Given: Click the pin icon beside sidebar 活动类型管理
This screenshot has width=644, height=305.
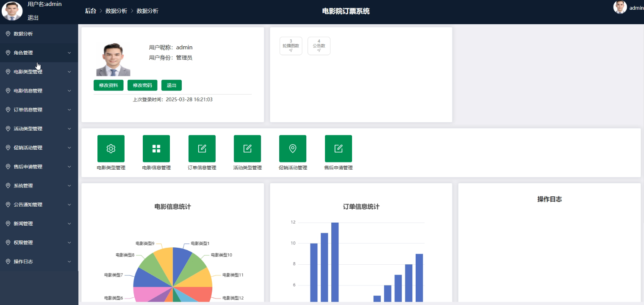Looking at the screenshot, I should pyautogui.click(x=8, y=129).
